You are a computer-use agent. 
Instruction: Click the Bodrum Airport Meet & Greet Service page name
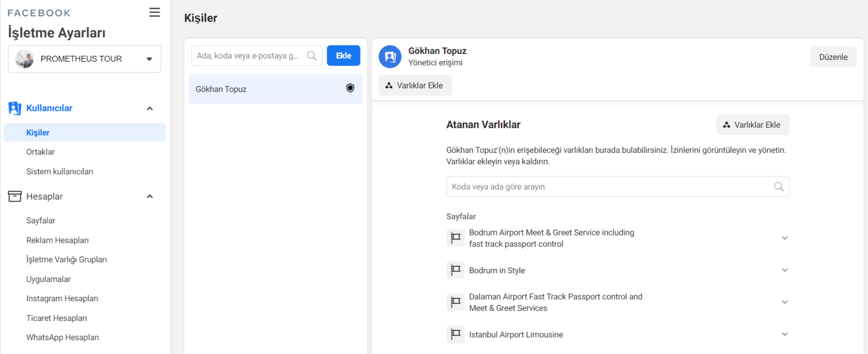pos(552,238)
